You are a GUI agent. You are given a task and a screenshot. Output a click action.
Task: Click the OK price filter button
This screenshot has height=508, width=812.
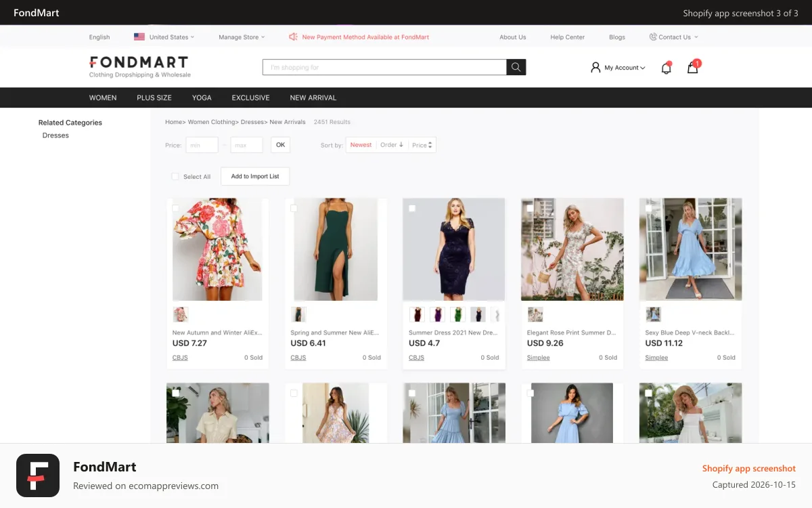[x=280, y=145]
